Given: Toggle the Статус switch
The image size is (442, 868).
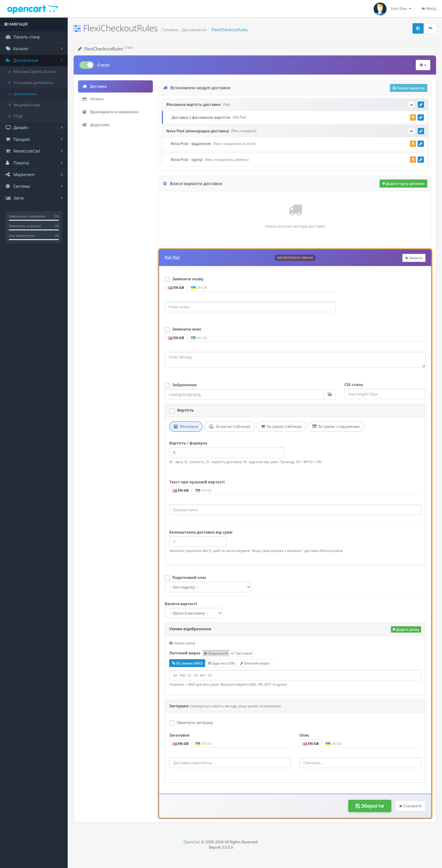Looking at the screenshot, I should pyautogui.click(x=87, y=65).
